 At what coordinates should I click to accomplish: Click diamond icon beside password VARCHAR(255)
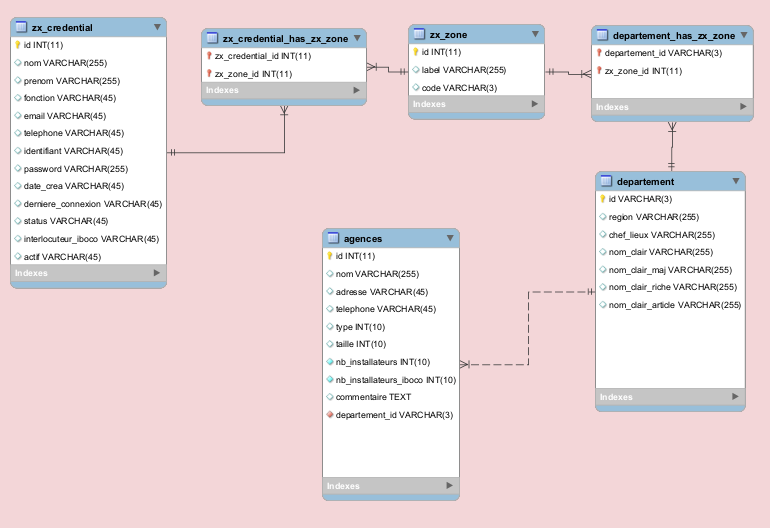click(x=18, y=168)
